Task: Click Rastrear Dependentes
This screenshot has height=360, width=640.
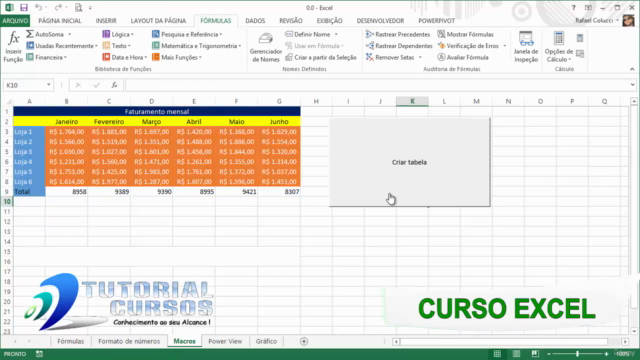Action: 399,46
